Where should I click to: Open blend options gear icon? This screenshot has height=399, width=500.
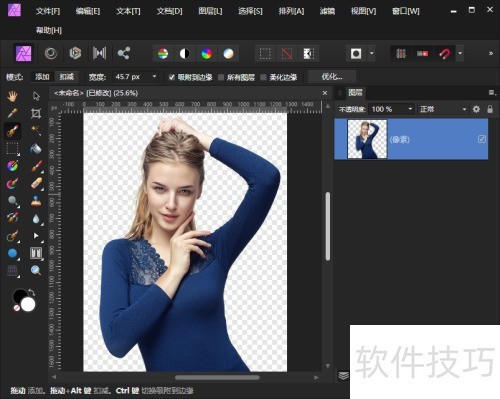[476, 109]
